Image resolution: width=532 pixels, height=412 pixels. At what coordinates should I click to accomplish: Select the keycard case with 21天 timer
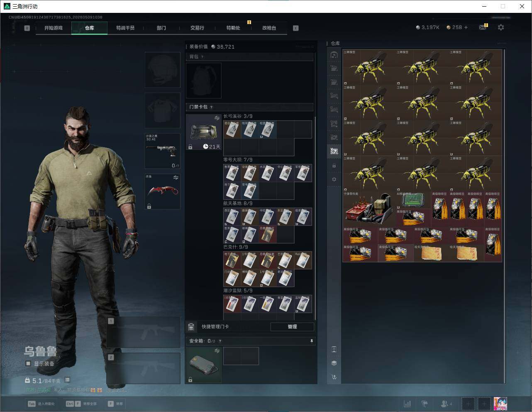204,132
